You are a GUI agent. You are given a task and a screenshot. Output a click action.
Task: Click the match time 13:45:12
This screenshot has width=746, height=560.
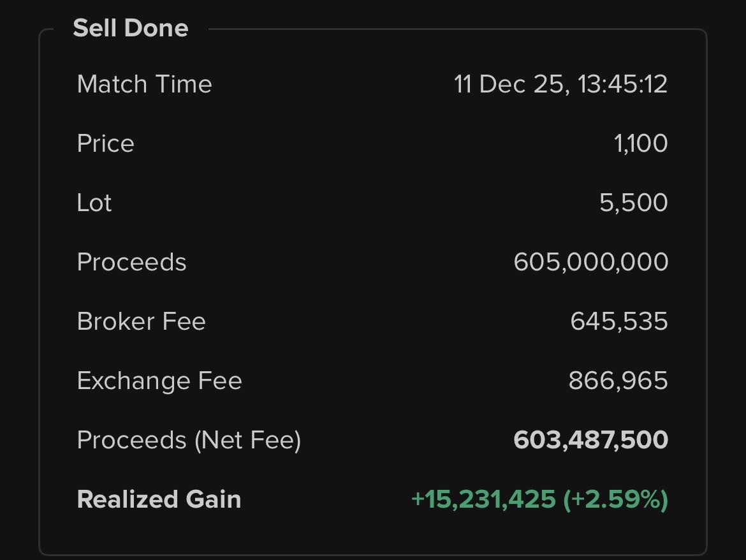[622, 84]
